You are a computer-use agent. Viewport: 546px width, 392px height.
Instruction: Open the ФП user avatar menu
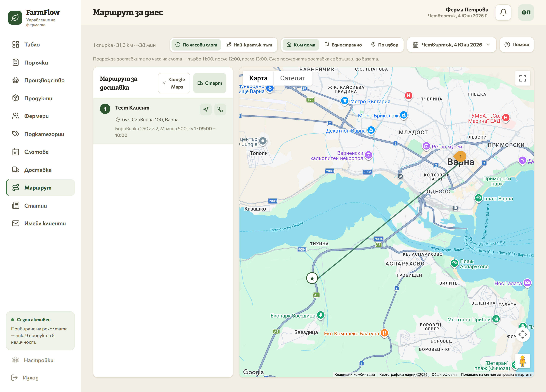(x=526, y=13)
